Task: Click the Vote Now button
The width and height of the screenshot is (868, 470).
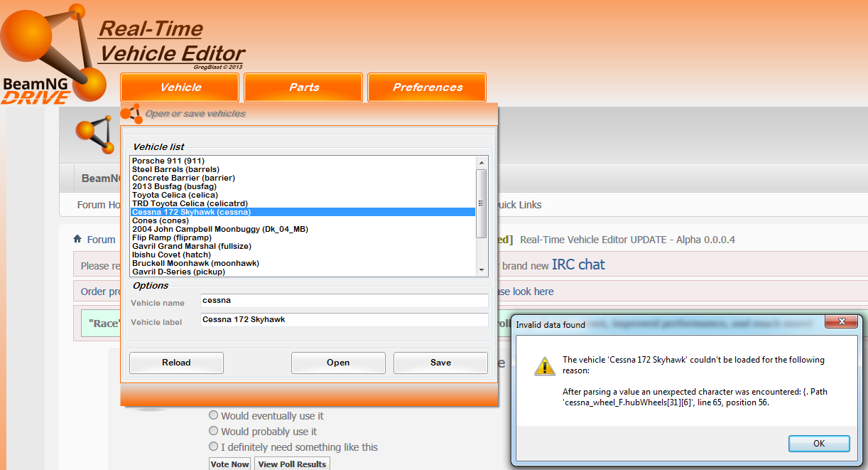Action: 230,464
